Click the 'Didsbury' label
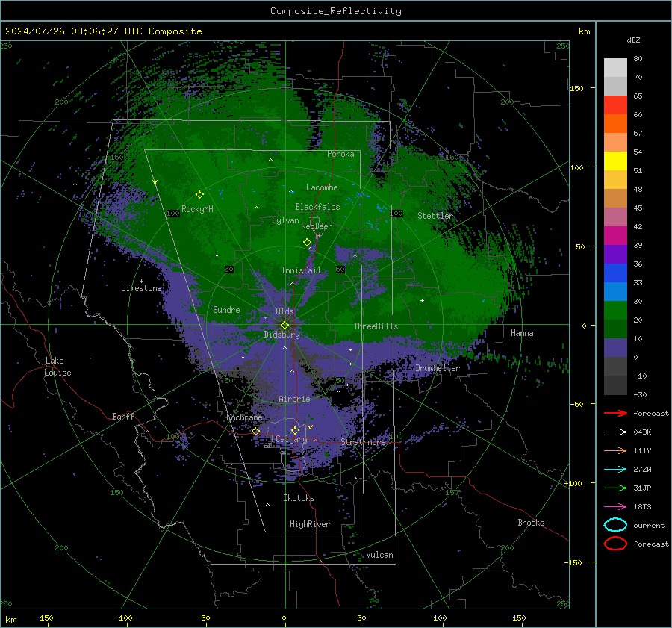This screenshot has width=672, height=628. (x=282, y=335)
